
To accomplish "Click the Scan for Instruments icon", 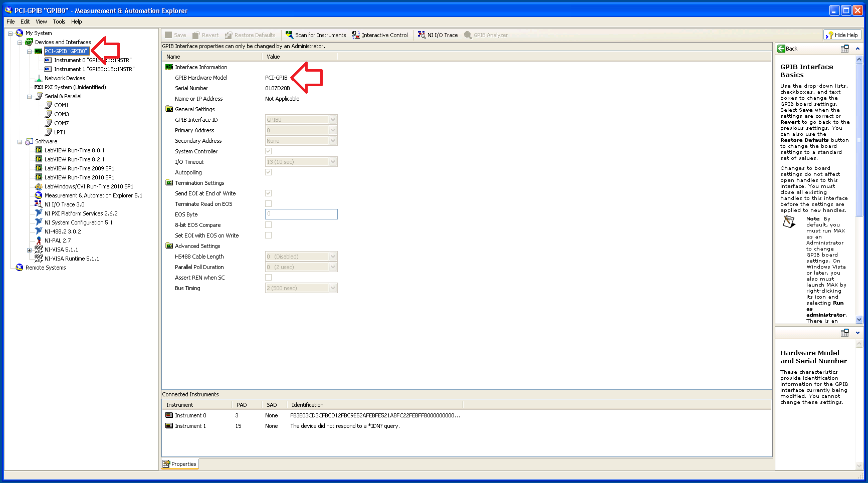I will (x=289, y=35).
